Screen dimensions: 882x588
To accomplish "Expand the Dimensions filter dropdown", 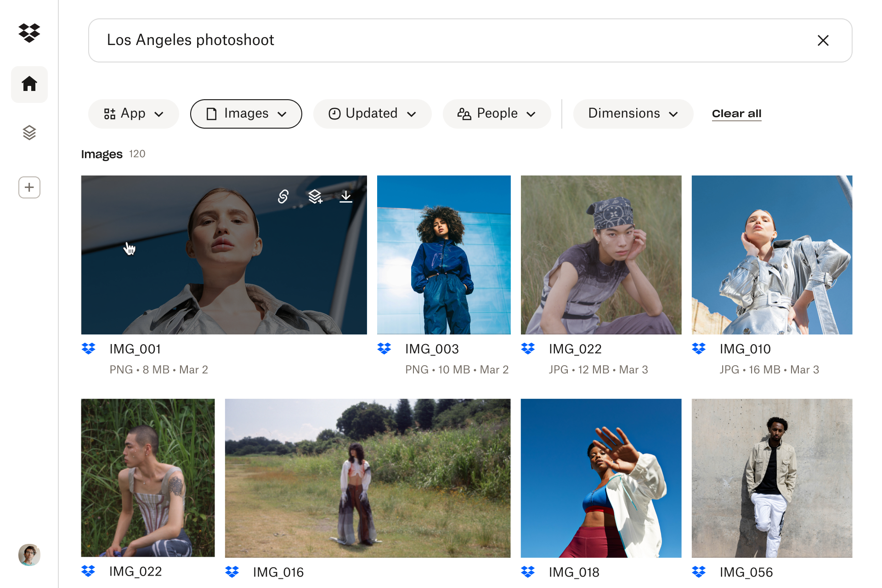I will (633, 114).
